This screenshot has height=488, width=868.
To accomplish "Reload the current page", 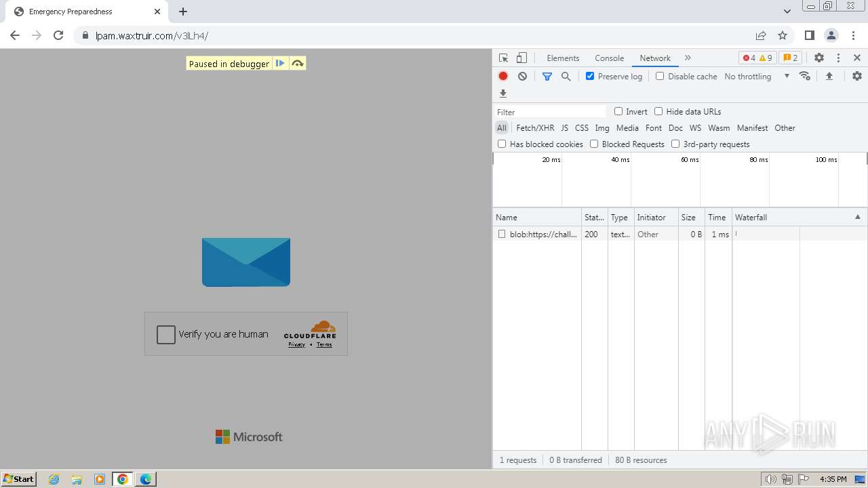I will pyautogui.click(x=58, y=36).
